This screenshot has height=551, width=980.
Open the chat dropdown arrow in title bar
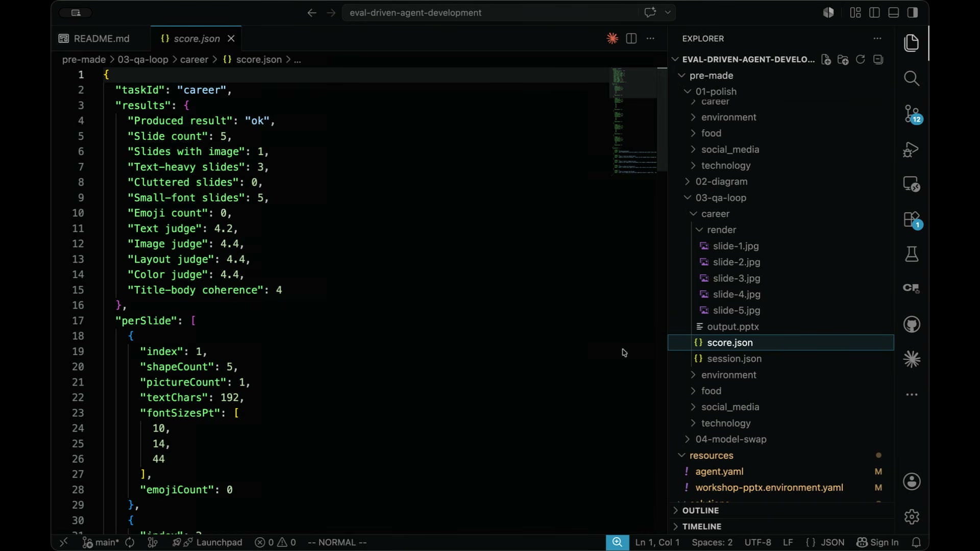pyautogui.click(x=668, y=12)
